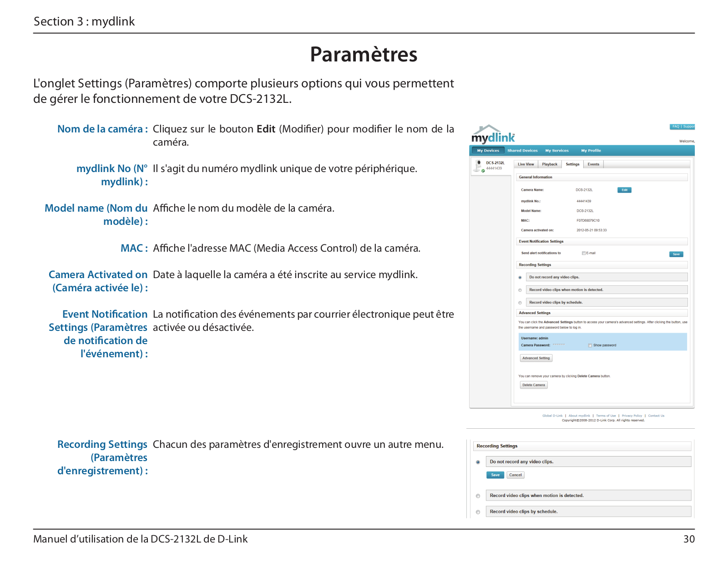
Task: Enable the E-mail alert notification checkbox
Action: tap(584, 253)
